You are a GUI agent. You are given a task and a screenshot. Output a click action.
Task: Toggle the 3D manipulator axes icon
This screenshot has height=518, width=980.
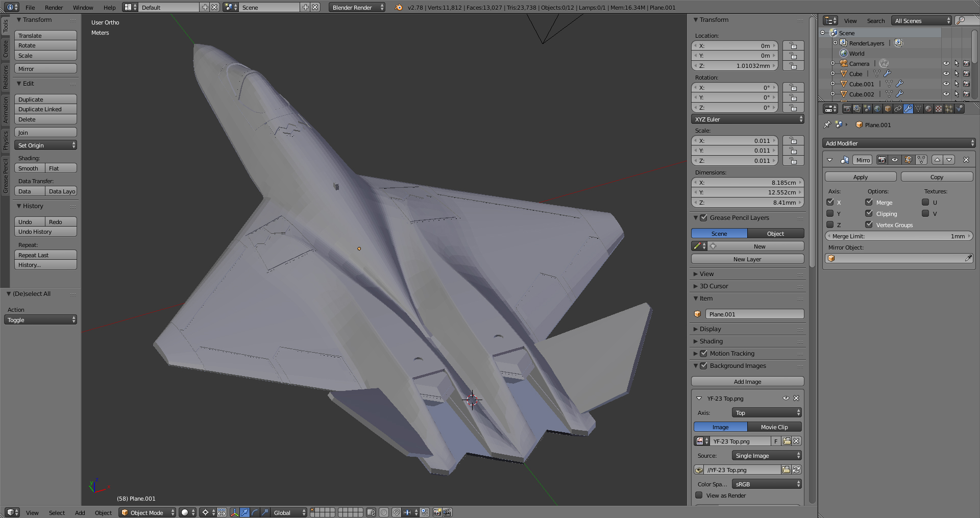pyautogui.click(x=235, y=512)
